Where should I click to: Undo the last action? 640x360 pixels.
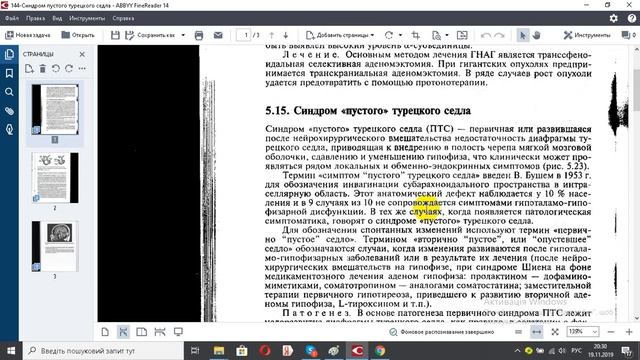[486, 36]
